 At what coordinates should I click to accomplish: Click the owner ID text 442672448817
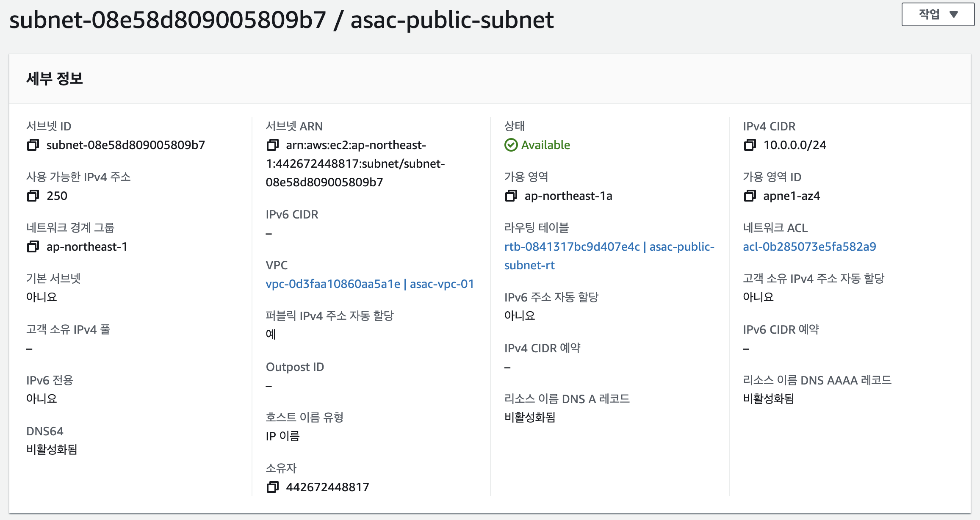point(327,487)
